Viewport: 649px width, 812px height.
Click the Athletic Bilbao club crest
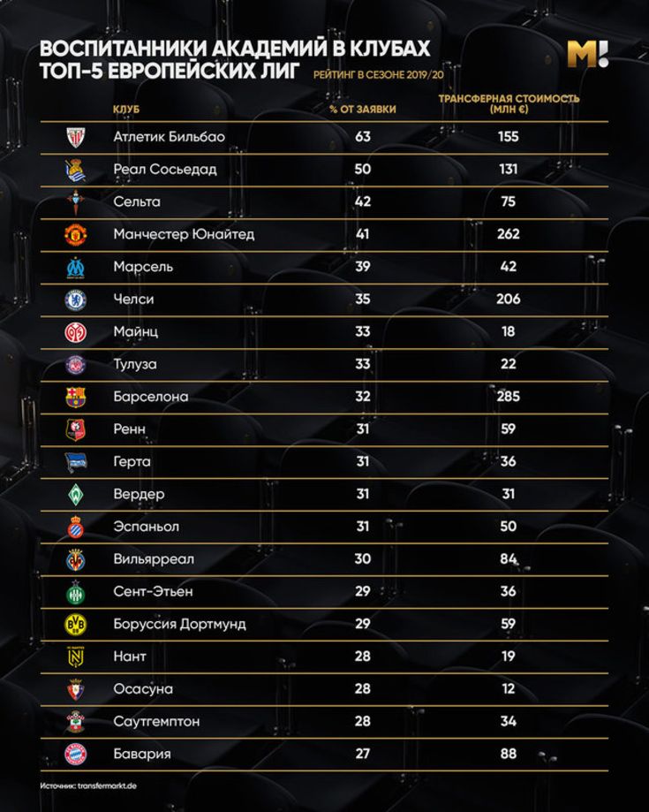(x=76, y=137)
